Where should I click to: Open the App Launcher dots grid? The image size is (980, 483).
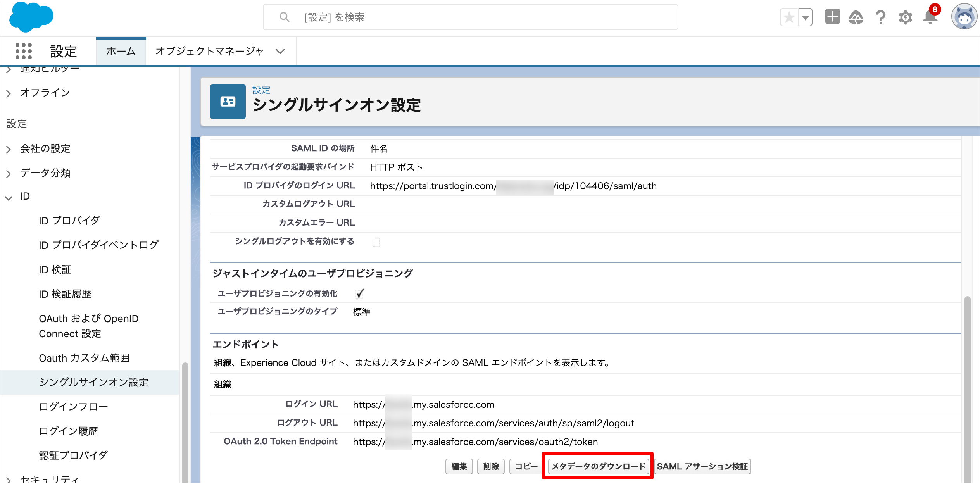[23, 51]
